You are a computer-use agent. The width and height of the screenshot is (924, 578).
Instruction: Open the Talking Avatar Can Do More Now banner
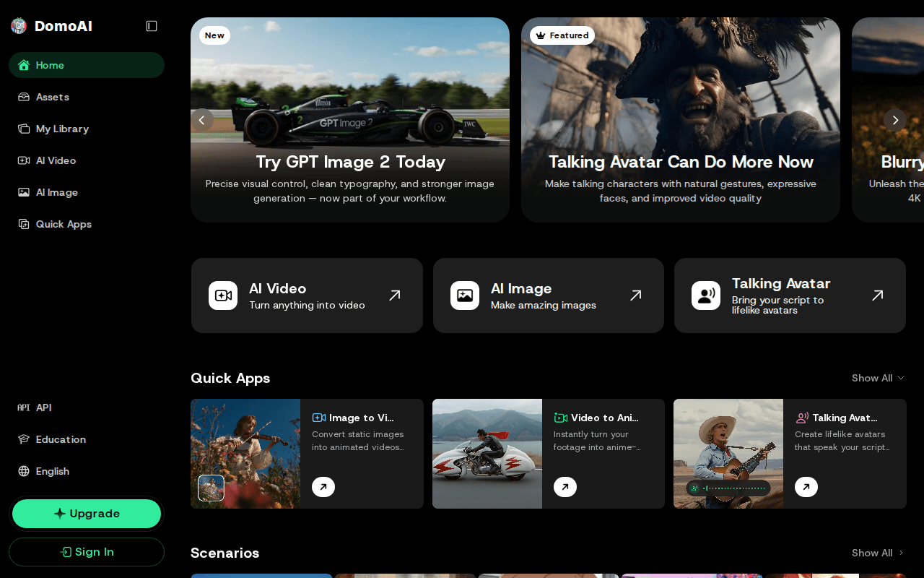[x=681, y=120]
